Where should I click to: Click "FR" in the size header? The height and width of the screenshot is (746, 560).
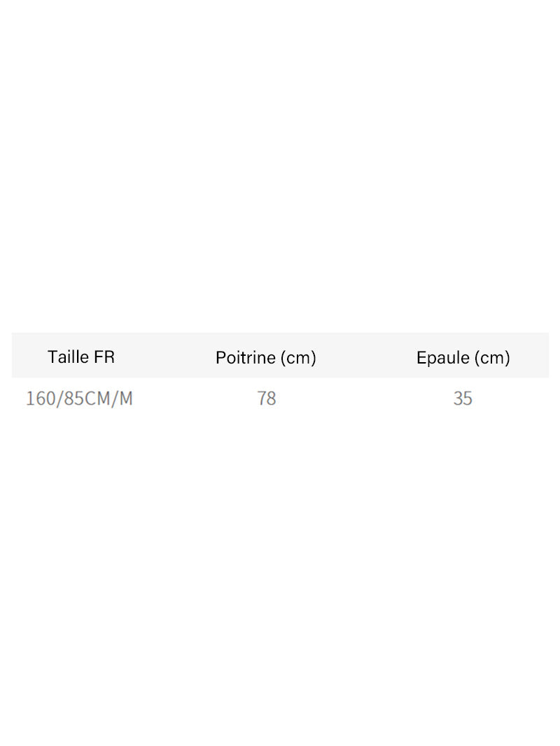[x=104, y=357]
